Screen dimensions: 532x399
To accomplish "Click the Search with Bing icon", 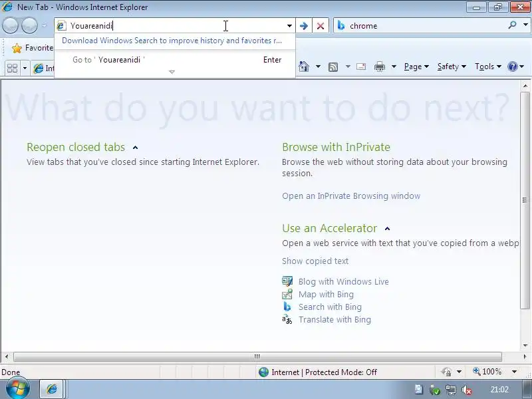I will 287,307.
